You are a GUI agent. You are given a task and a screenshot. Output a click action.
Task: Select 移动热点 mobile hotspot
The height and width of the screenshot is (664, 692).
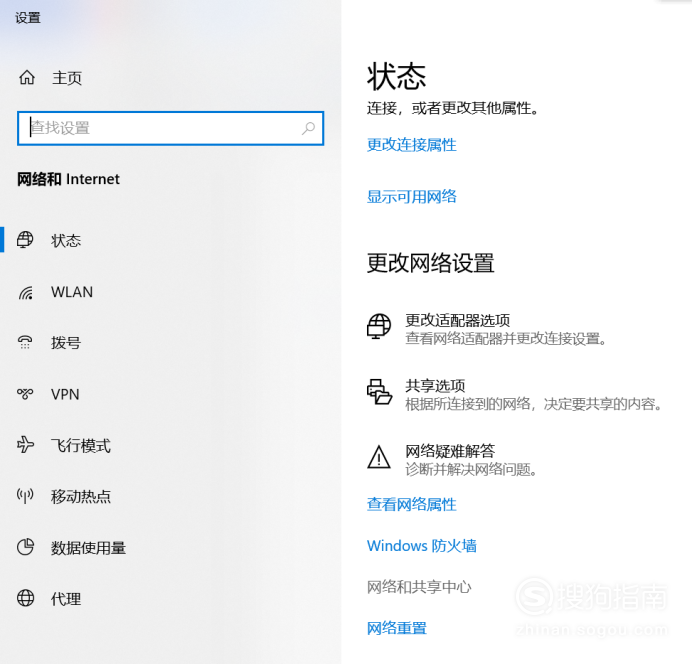[81, 497]
